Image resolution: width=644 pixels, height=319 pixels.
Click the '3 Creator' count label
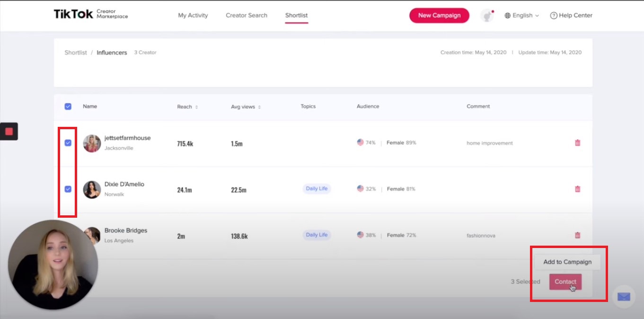coord(145,53)
